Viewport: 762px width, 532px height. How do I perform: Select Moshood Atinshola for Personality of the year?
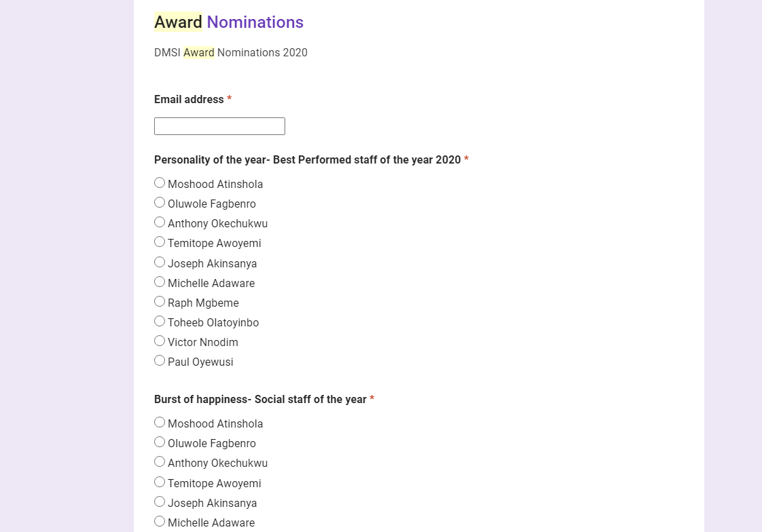[160, 183]
